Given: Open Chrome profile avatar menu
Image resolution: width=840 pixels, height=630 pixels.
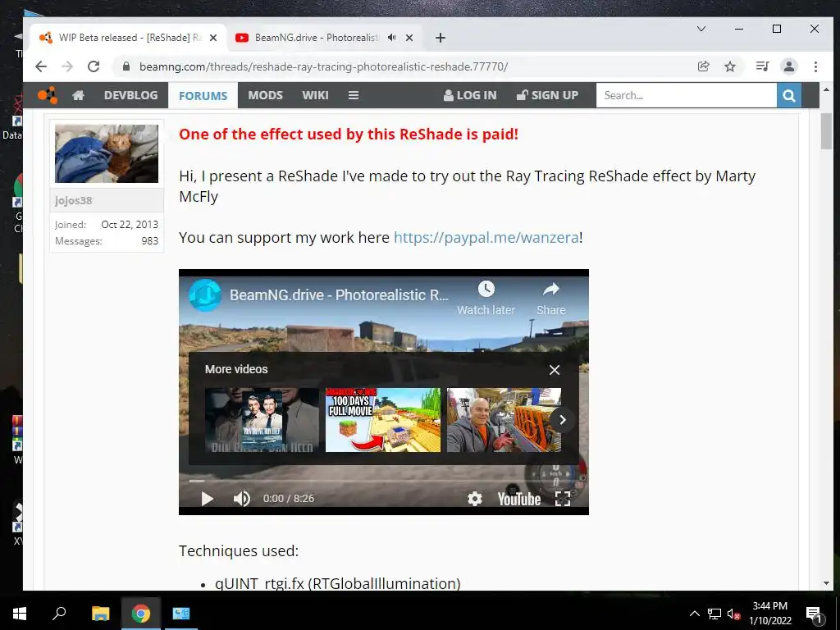Looking at the screenshot, I should 789,66.
